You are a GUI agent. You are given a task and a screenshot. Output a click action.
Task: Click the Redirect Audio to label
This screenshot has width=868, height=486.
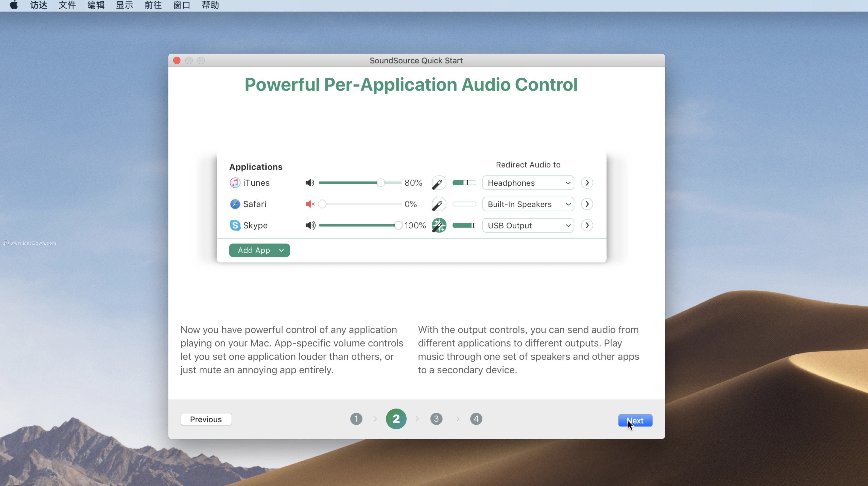coord(528,164)
